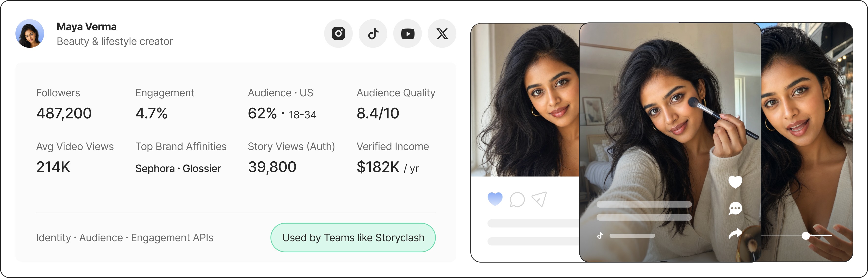868x278 pixels.
Task: Click the '4.7%' engagement value
Action: point(151,113)
